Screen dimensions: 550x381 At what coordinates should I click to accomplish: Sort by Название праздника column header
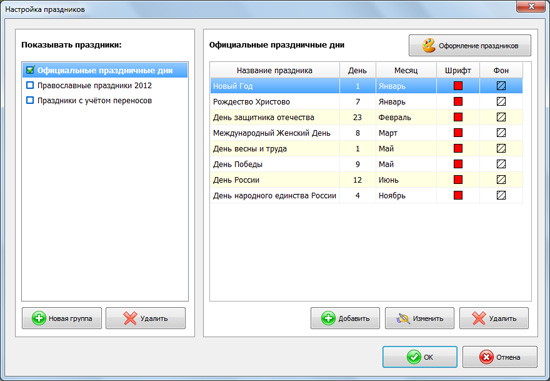pos(275,70)
